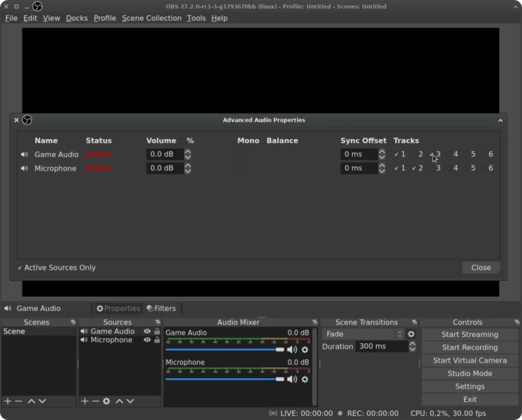
Task: Pop out the Scenes dock
Action: (73, 322)
